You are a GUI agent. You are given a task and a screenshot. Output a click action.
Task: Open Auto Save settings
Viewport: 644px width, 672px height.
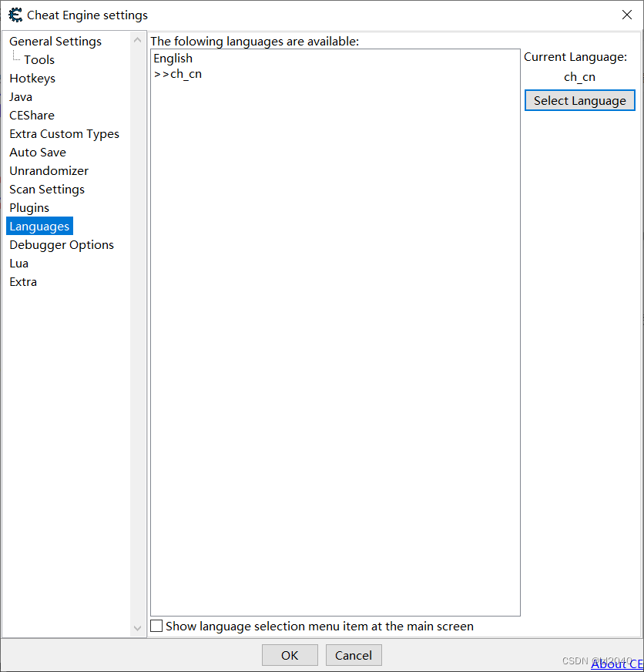38,152
